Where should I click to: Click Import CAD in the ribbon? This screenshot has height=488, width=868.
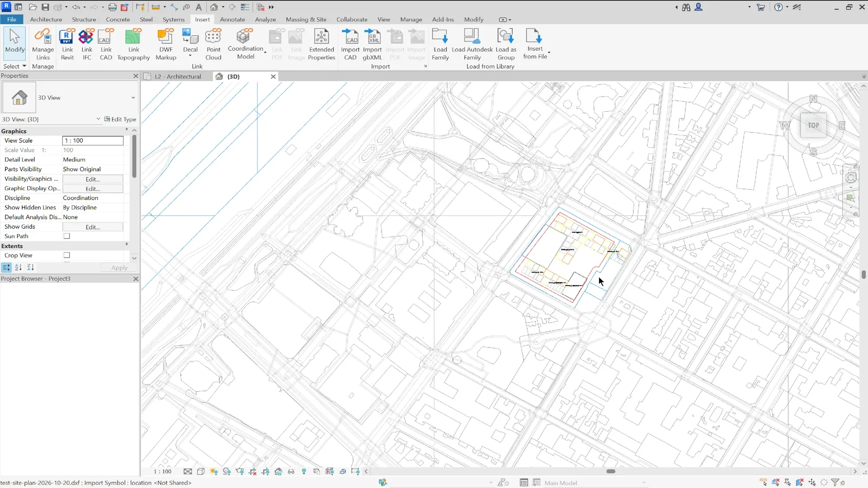(x=350, y=44)
